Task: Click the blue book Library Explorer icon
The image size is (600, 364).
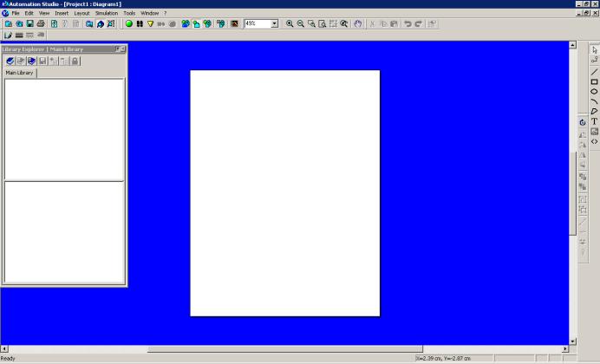Action: coord(10,61)
